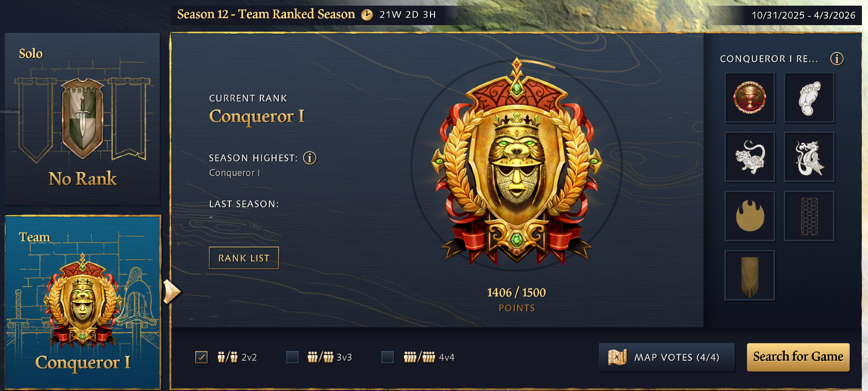Select the golden flame reward icon

(x=750, y=216)
